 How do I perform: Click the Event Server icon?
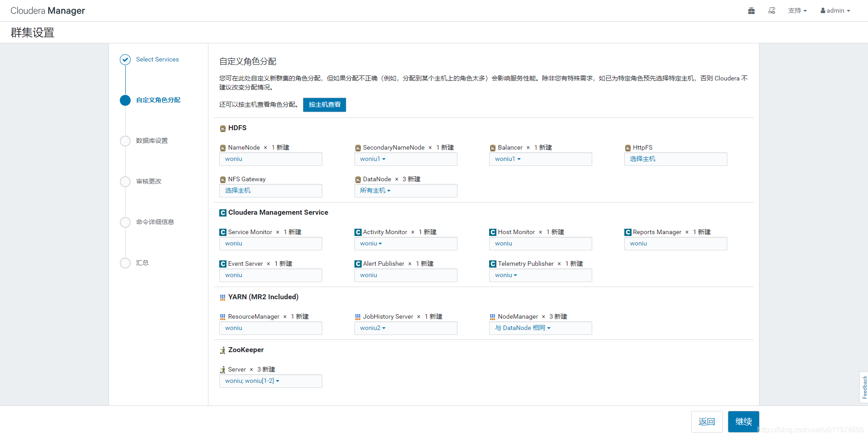[223, 264]
